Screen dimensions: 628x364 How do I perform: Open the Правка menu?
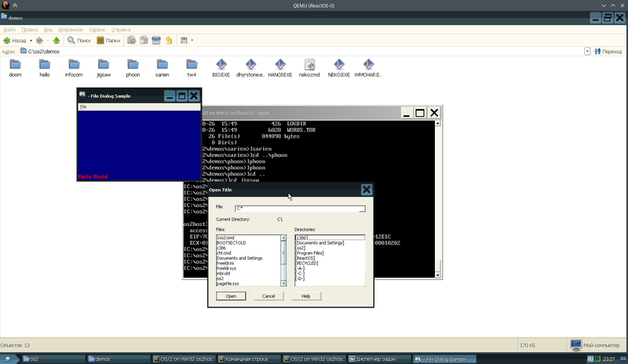[30, 30]
